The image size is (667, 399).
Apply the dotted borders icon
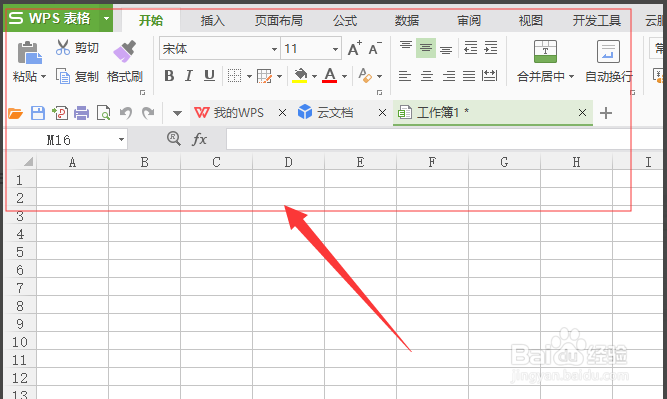pos(234,76)
